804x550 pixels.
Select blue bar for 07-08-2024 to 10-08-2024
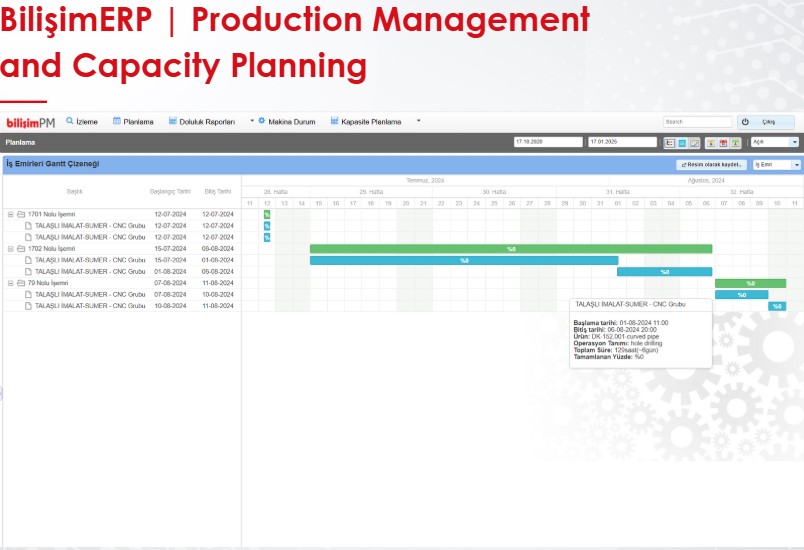(741, 295)
